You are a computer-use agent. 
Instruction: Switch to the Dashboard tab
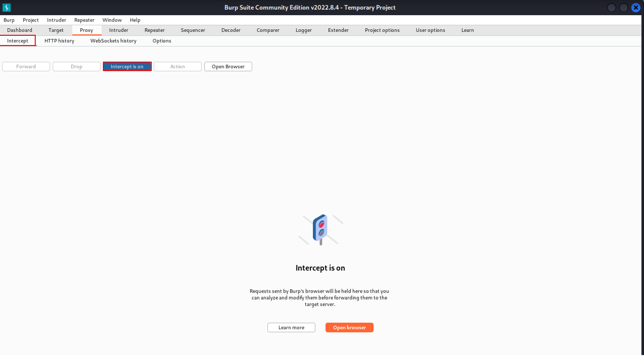pos(20,30)
